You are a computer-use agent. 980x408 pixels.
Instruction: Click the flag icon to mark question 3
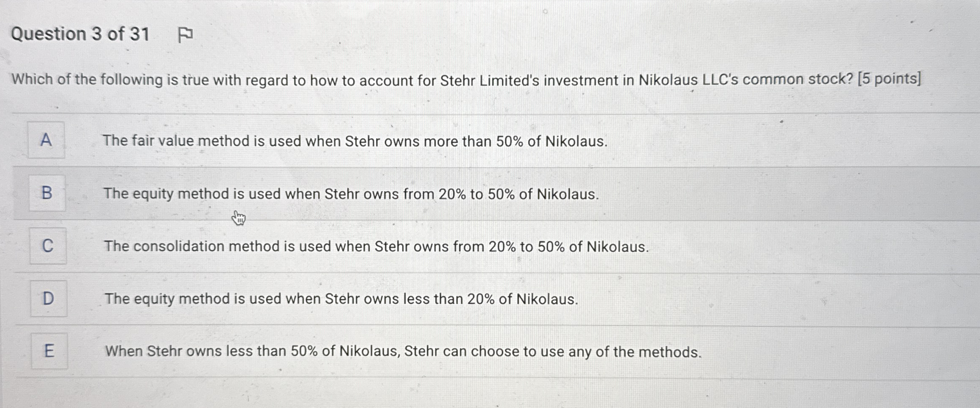point(185,34)
